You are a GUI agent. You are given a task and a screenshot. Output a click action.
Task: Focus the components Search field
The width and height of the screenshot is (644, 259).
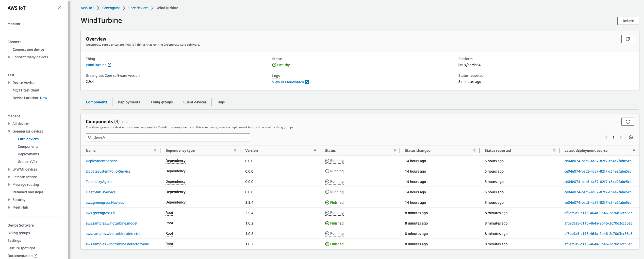(168, 137)
